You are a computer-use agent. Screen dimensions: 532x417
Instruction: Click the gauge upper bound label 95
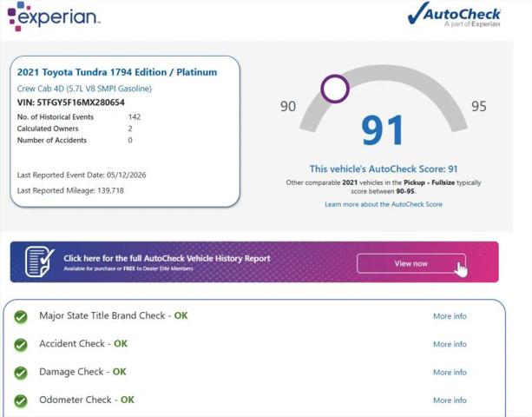(x=479, y=106)
